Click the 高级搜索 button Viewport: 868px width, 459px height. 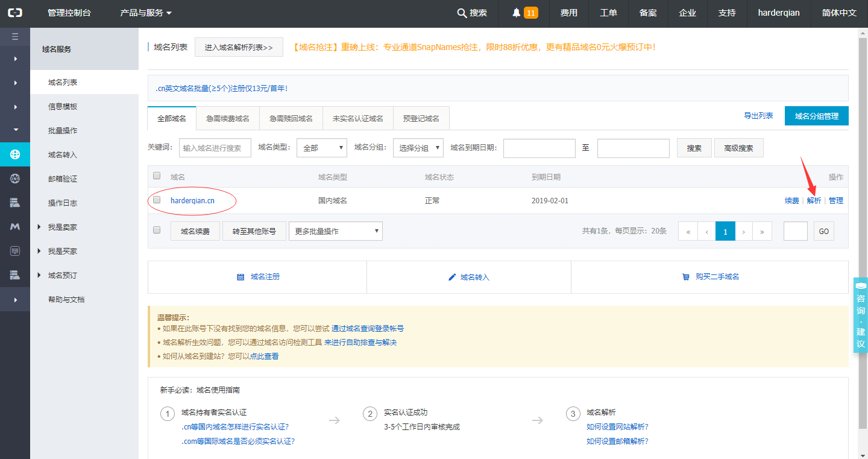tap(739, 148)
